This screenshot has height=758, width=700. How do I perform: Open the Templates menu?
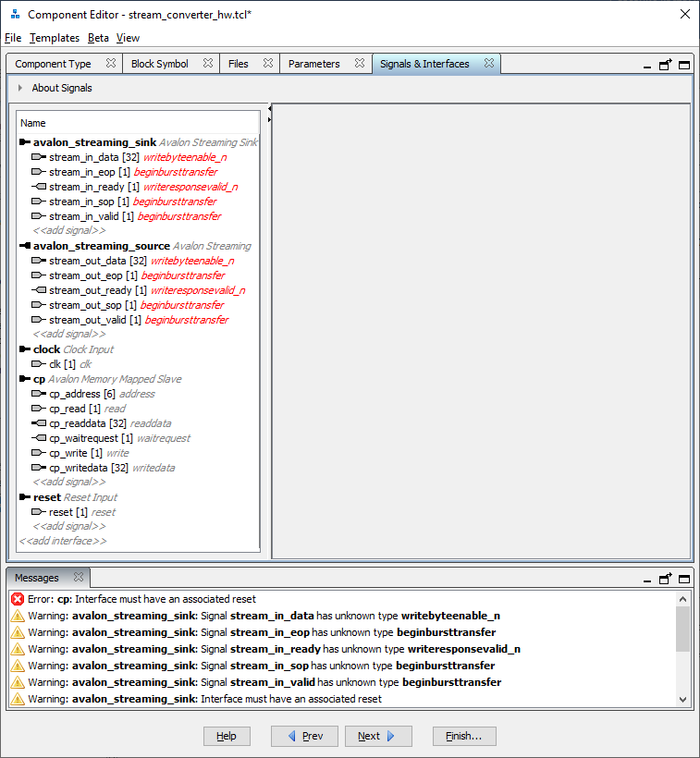[x=55, y=38]
